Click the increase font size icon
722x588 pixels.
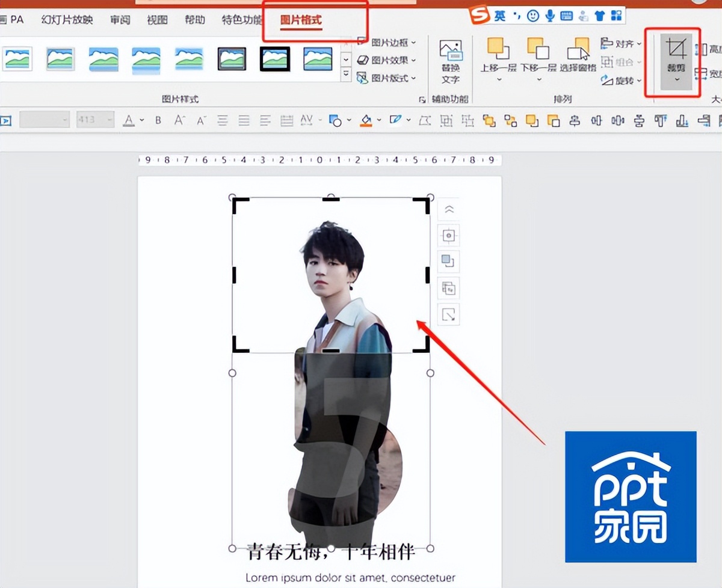click(x=180, y=120)
